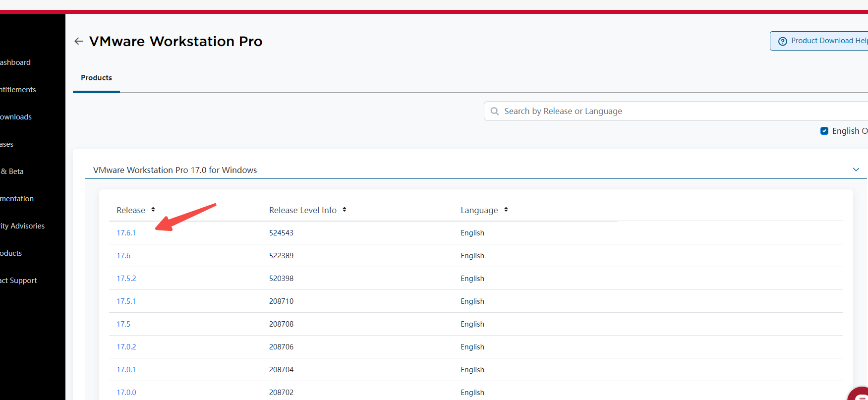Select build number 208706
Image resolution: width=868 pixels, height=400 pixels.
[281, 347]
